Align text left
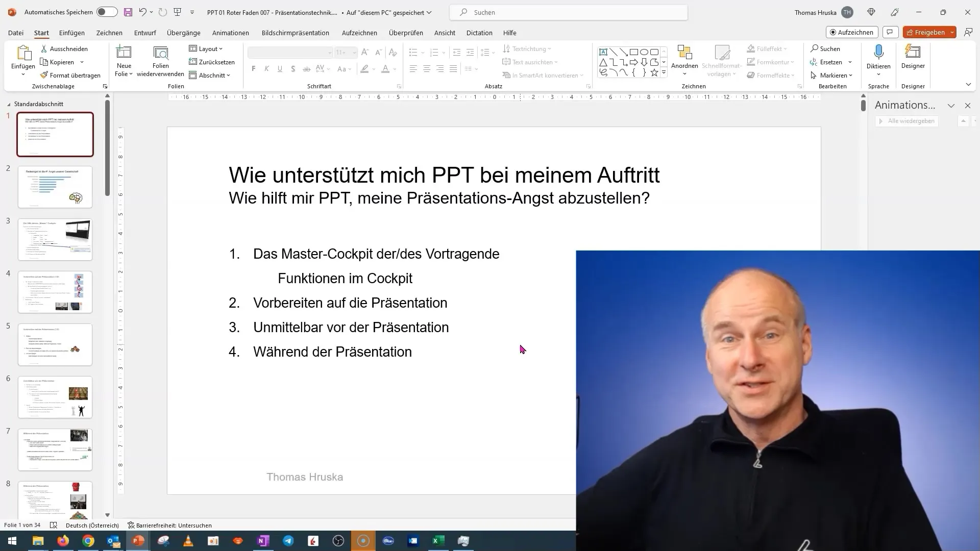Image resolution: width=980 pixels, height=551 pixels. 413,69
